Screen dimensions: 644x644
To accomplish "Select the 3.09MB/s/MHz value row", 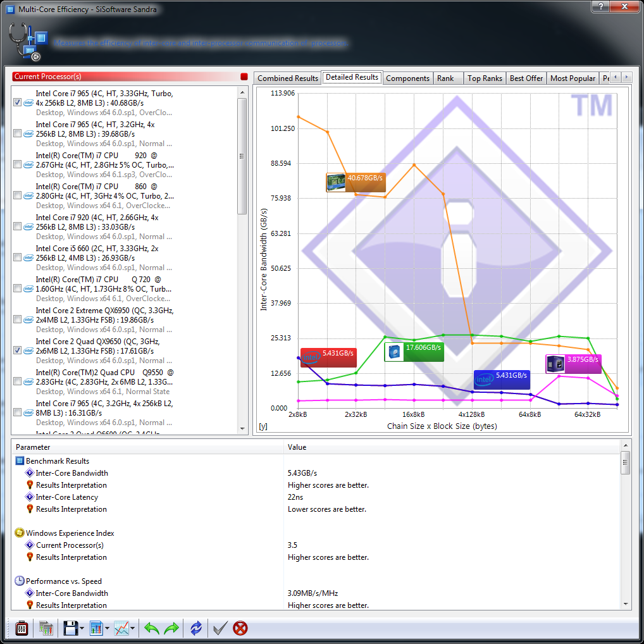I will 316,593.
